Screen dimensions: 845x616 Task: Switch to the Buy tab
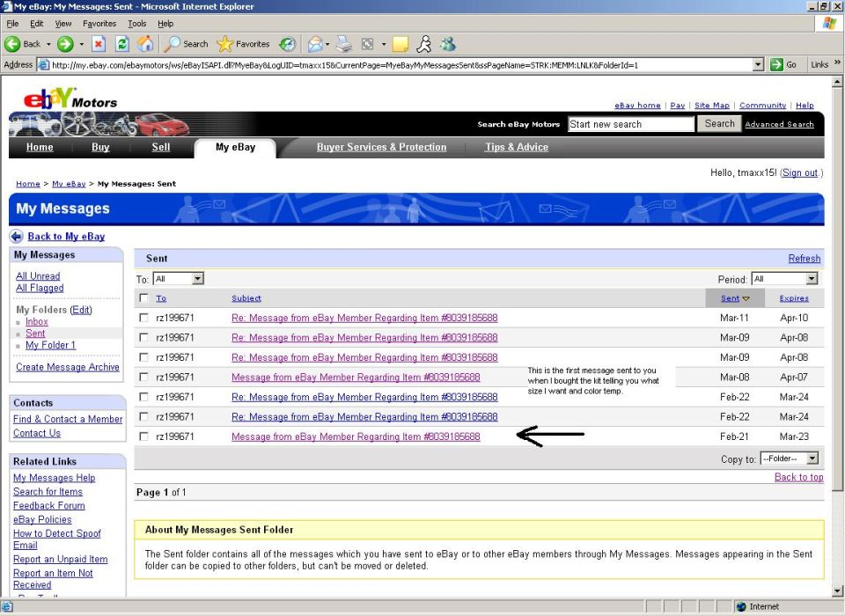[x=100, y=147]
